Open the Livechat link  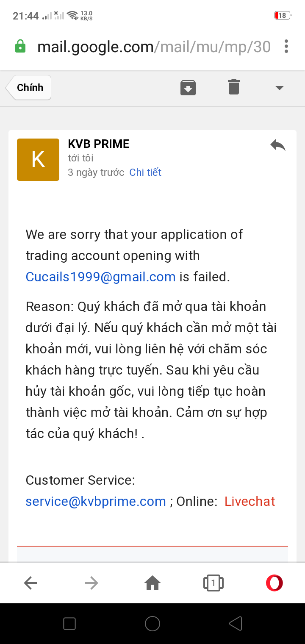250,502
